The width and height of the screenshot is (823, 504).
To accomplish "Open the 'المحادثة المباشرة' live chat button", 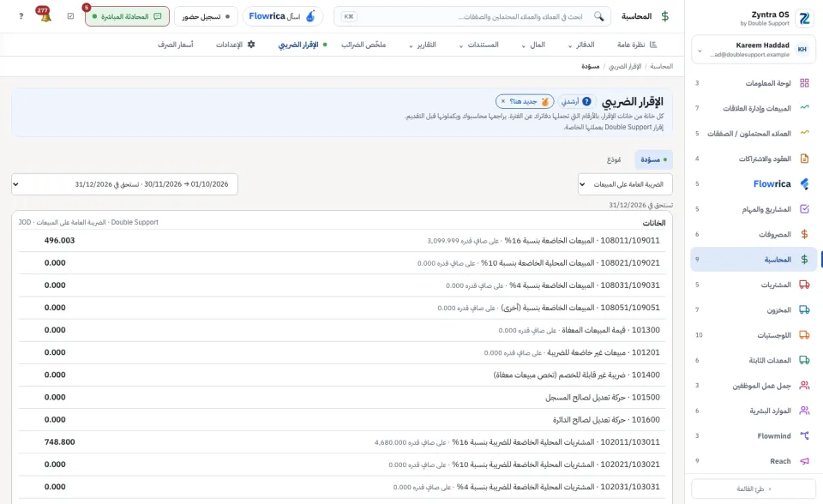I will [127, 16].
